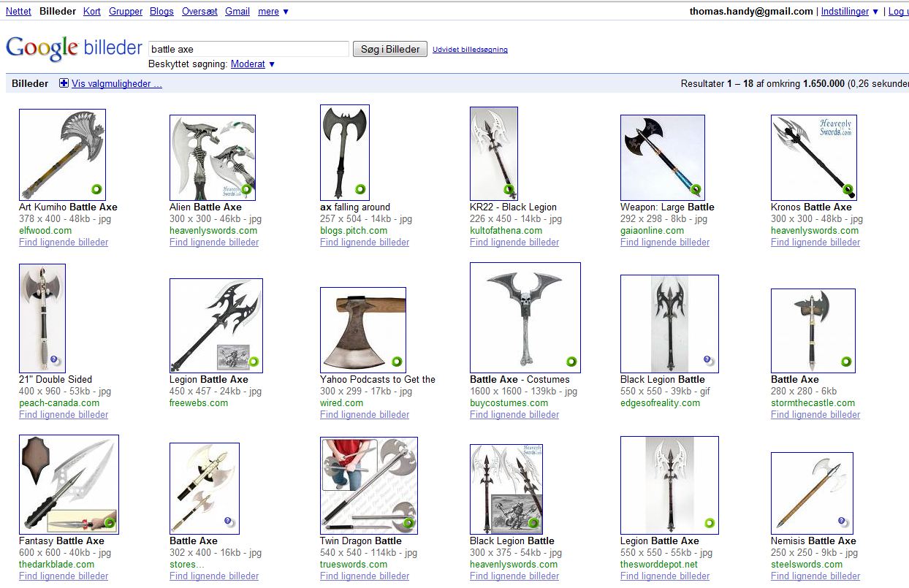Image resolution: width=909 pixels, height=588 pixels.
Task: Click the peach-canada.com domain text
Action: click(x=59, y=403)
